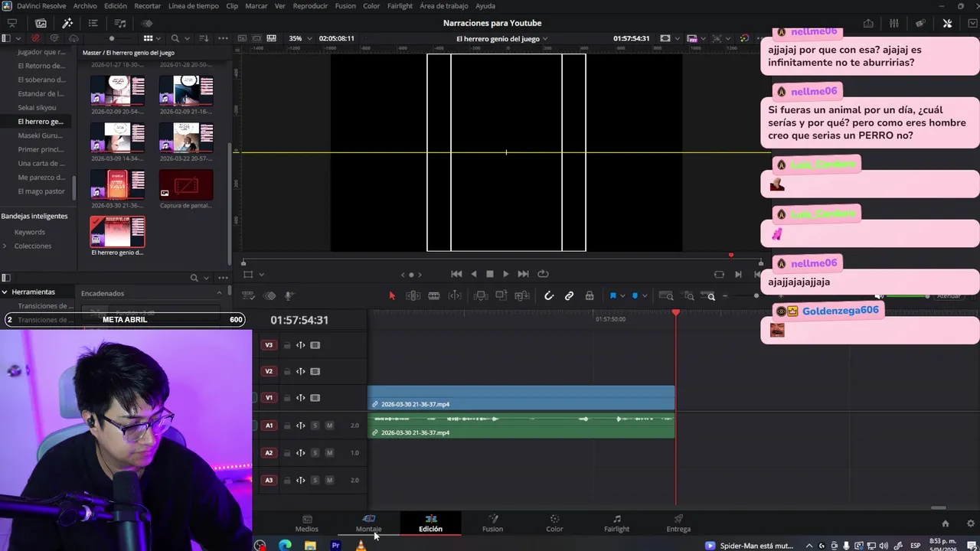Toggle the Loop playback button
The width and height of the screenshot is (980, 551).
543,274
